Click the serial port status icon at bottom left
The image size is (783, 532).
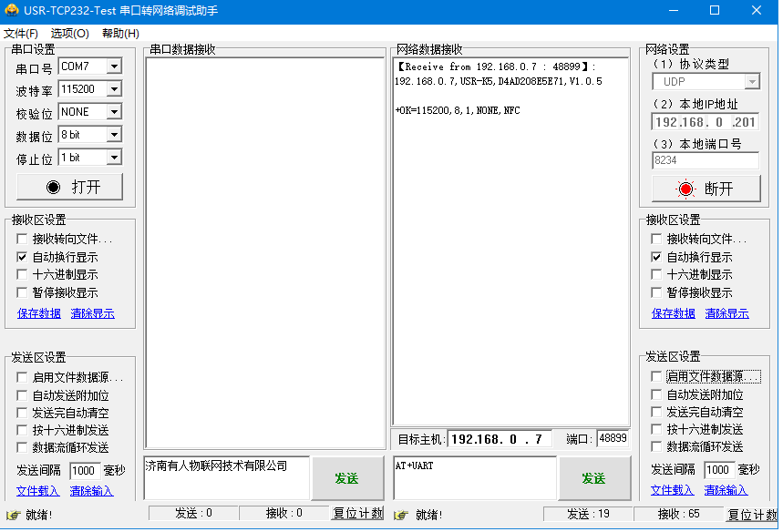pyautogui.click(x=13, y=515)
